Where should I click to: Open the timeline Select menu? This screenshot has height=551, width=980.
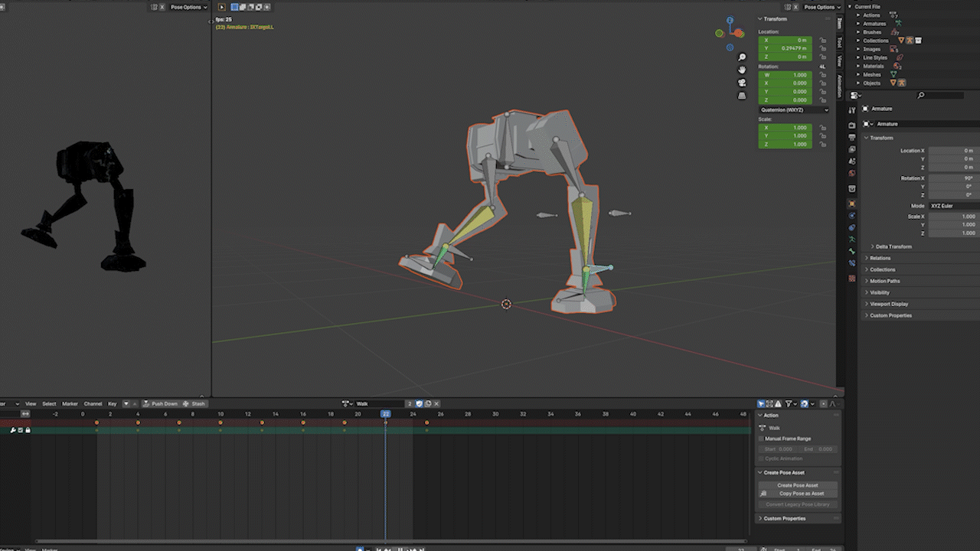[49, 403]
